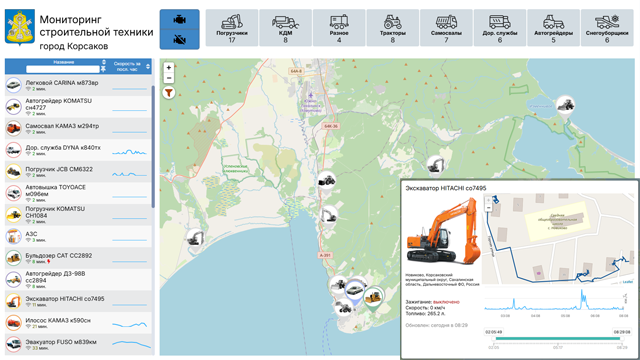Open the orange map filter funnel
The image size is (640, 360).
pos(169,93)
